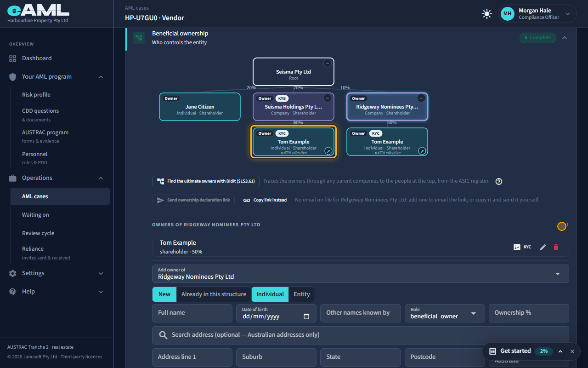Go to Dashboard in the sidebar
The height and width of the screenshot is (368, 588).
37,58
